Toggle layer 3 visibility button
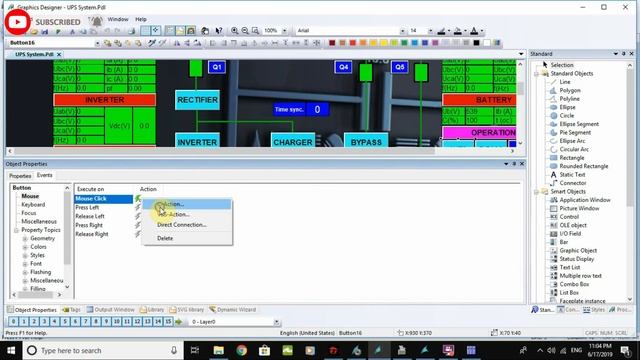Screen dimensions: 640x360 pos(44,322)
